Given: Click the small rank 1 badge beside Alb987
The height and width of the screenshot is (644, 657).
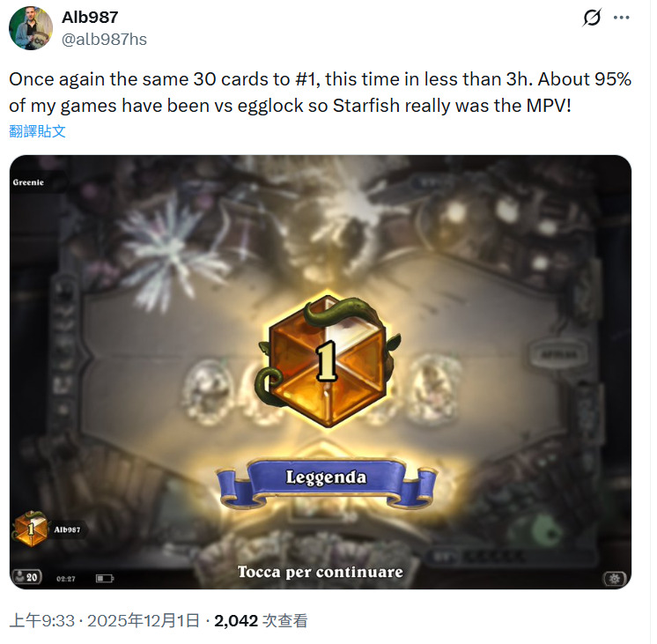Looking at the screenshot, I should (x=31, y=529).
